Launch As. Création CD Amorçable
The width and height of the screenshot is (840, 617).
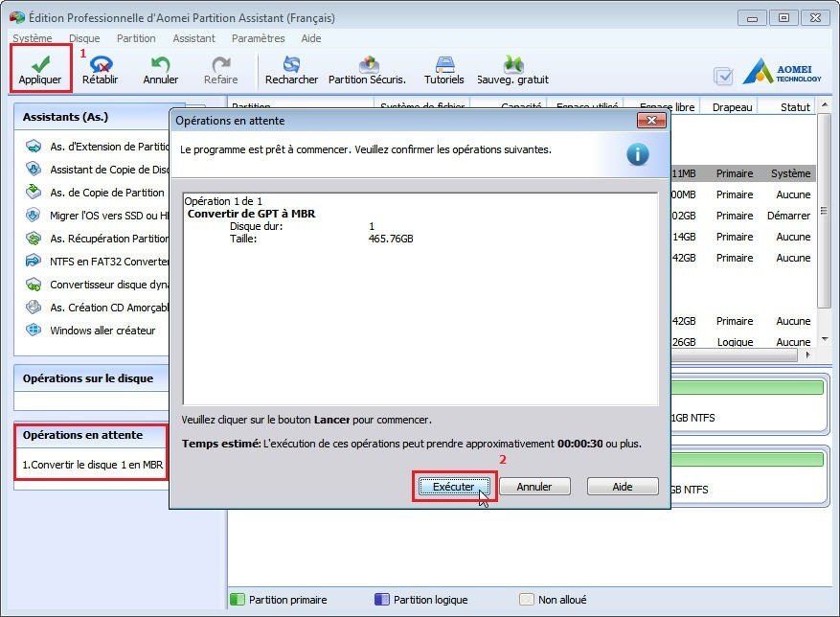coord(98,308)
